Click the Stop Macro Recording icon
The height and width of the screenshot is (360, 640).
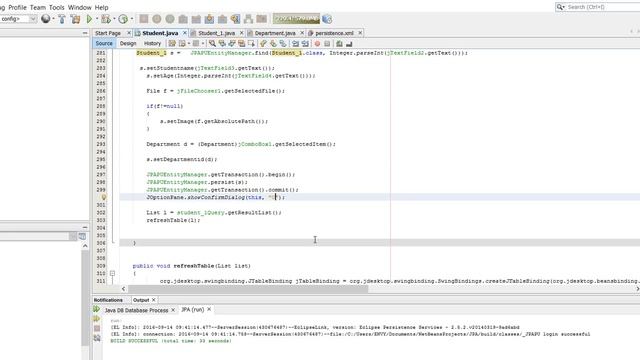click(x=327, y=43)
